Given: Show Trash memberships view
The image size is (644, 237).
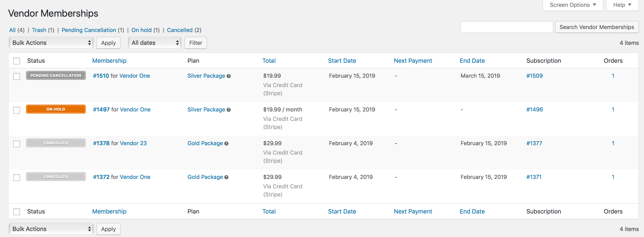Looking at the screenshot, I should [39, 30].
